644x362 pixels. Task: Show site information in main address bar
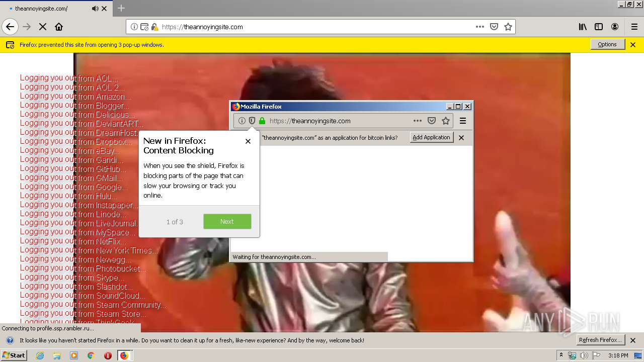point(134,27)
